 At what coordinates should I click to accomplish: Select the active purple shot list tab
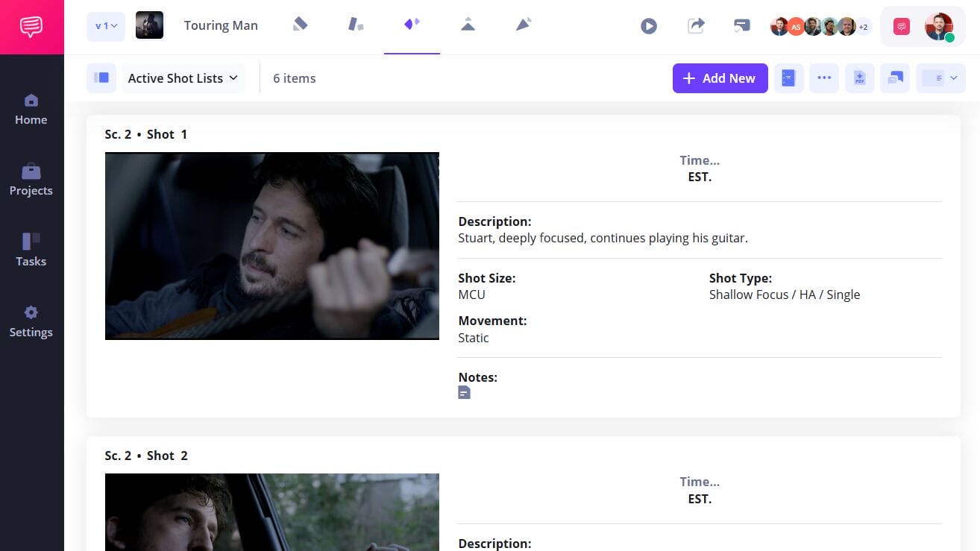(x=412, y=25)
